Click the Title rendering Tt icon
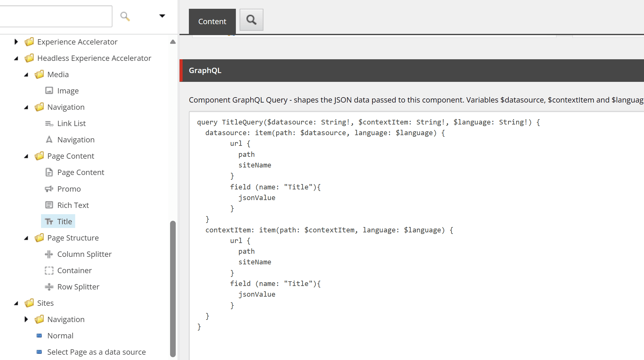The height and width of the screenshot is (360, 644). 49,222
